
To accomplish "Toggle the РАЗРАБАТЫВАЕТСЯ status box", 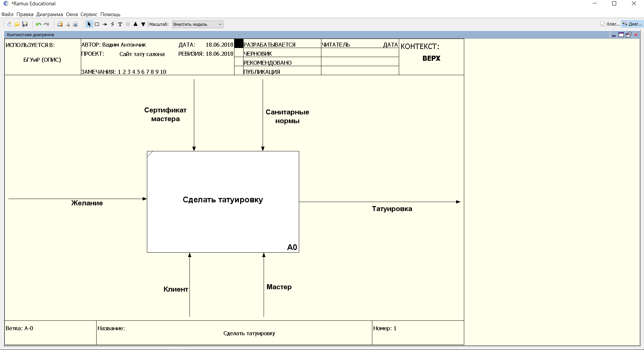I will [x=238, y=44].
